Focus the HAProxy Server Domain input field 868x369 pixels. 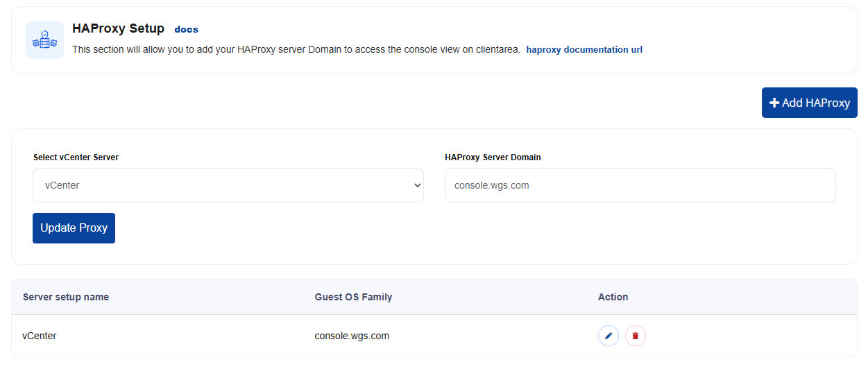(x=640, y=185)
